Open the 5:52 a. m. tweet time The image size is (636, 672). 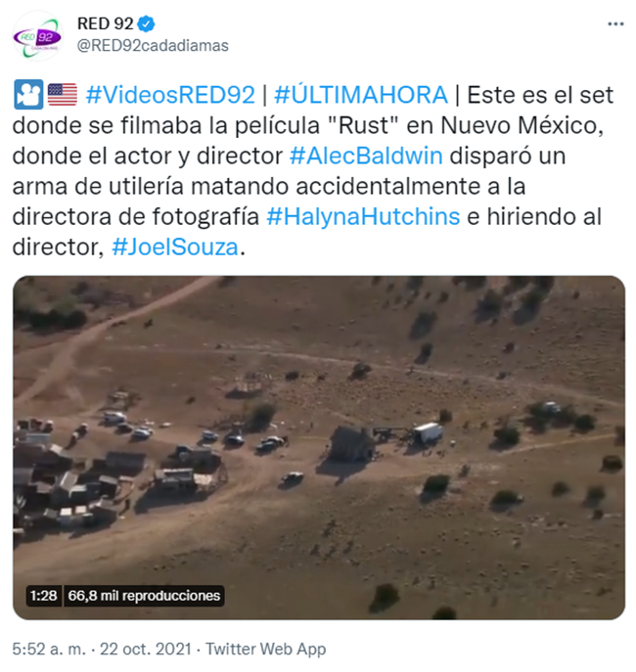(x=49, y=650)
